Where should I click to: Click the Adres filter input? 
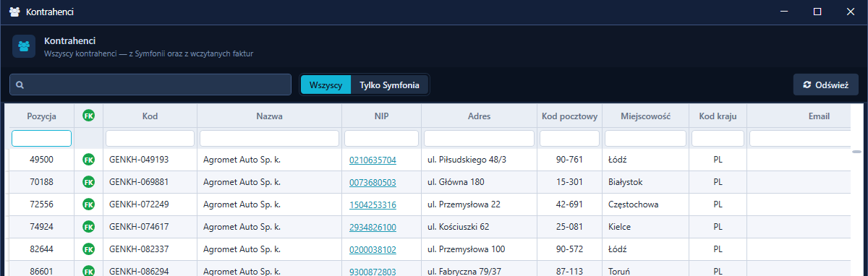click(x=479, y=138)
